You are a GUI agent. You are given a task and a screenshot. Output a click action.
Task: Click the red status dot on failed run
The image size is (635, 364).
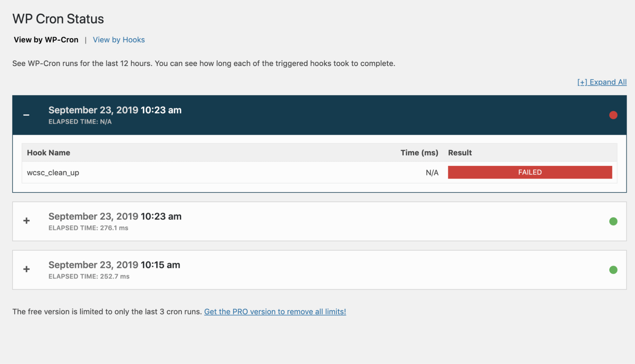click(613, 115)
